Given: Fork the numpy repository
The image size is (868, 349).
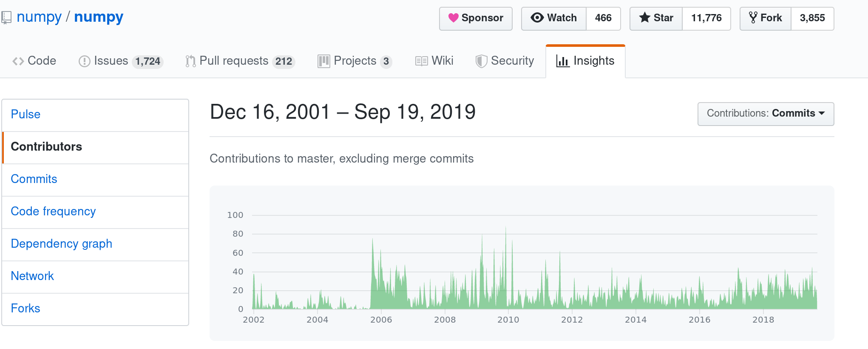Looking at the screenshot, I should 766,18.
